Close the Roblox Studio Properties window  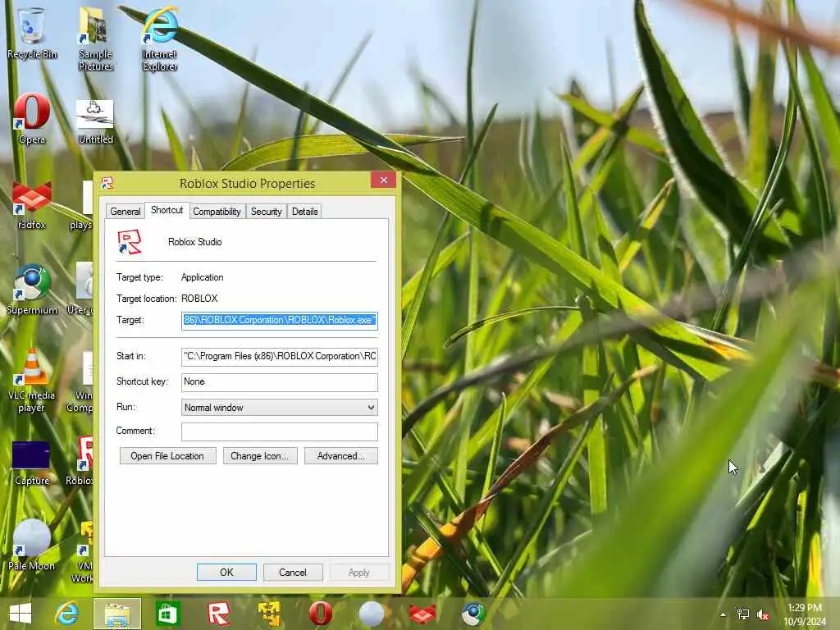click(384, 180)
